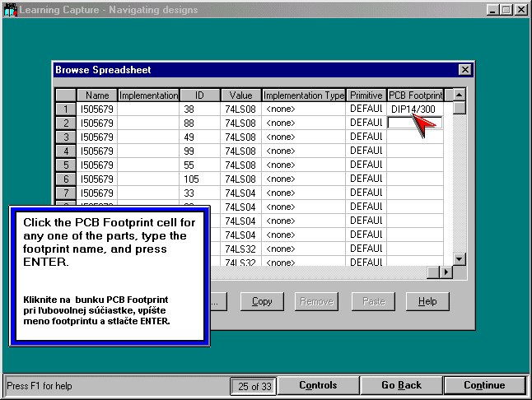
Task: Maximize the Learning Capture window
Action: pos(506,9)
